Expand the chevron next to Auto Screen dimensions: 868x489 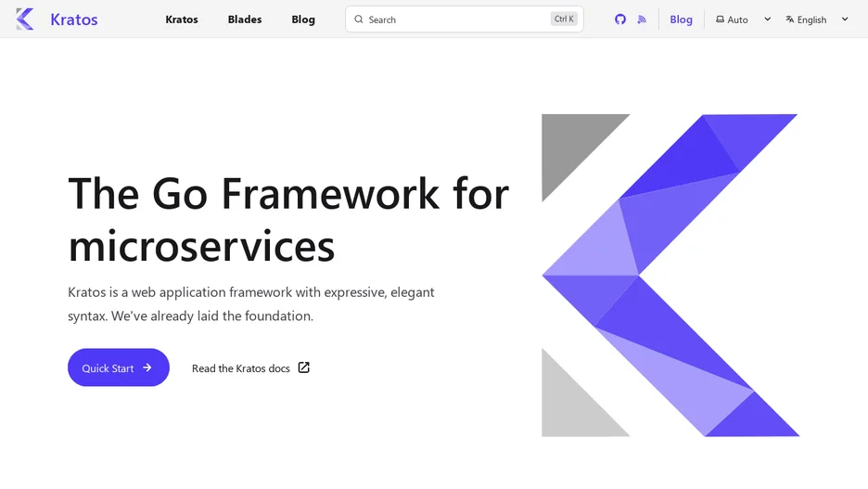point(767,19)
